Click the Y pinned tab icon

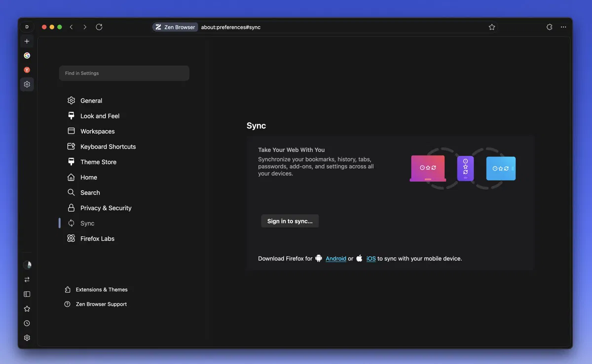pos(27,70)
